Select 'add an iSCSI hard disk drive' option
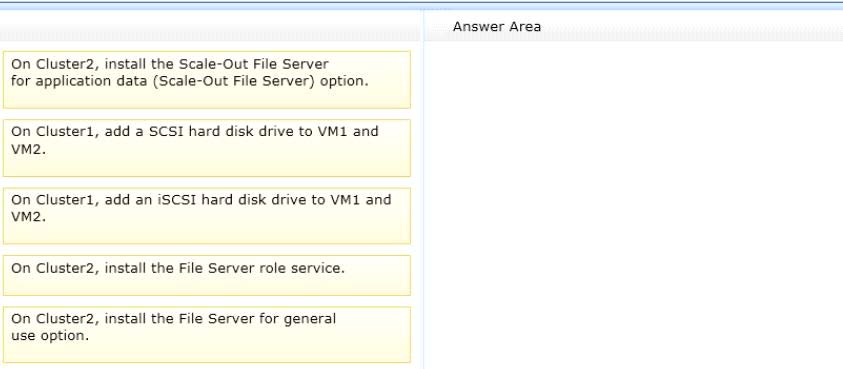843x369 pixels. (206, 216)
